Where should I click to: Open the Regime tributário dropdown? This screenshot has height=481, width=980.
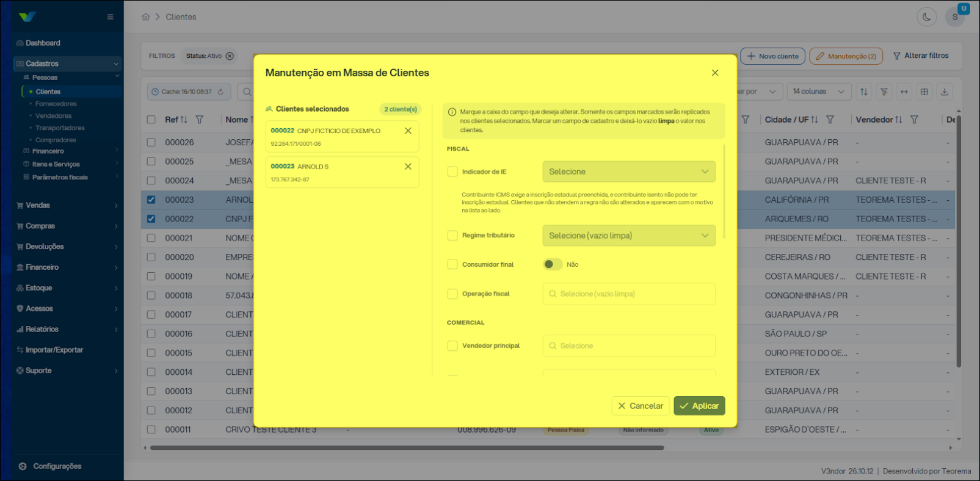tap(629, 236)
